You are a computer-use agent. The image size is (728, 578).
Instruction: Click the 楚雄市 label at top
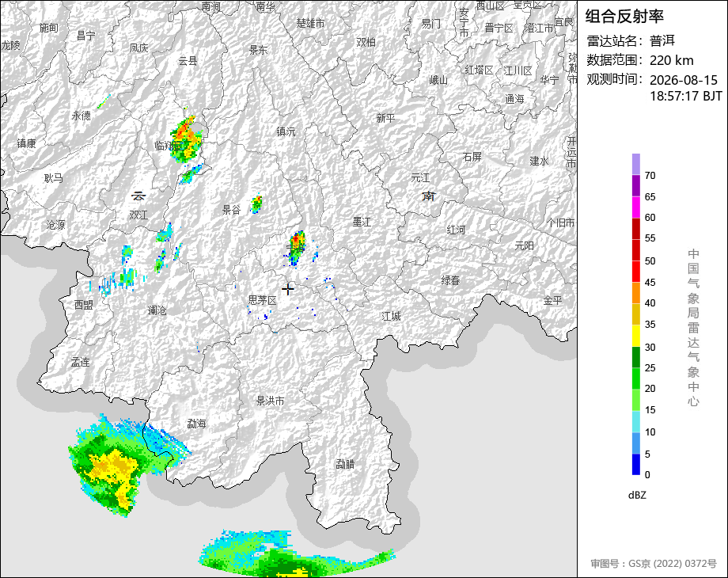point(311,23)
